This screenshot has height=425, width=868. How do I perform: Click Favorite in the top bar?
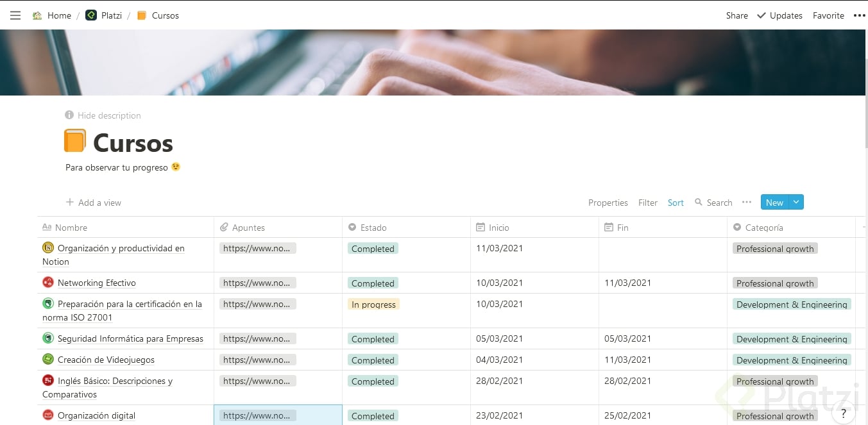(x=828, y=15)
